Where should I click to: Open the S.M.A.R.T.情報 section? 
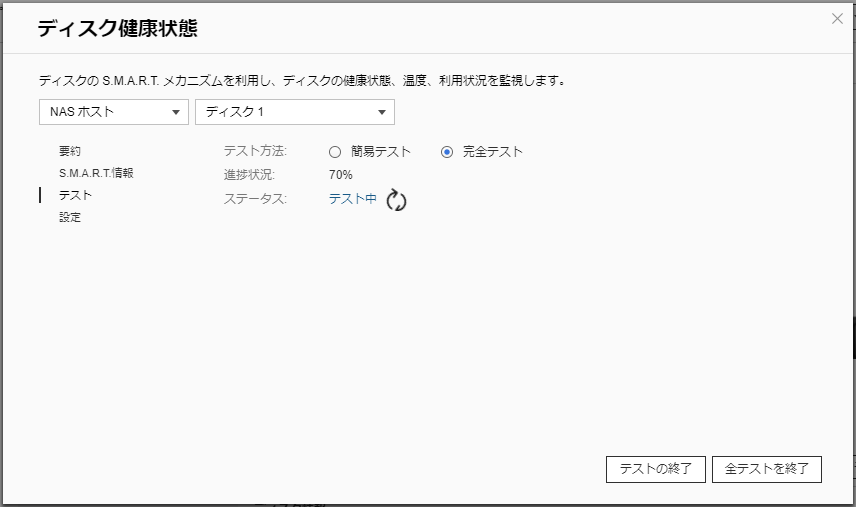point(96,173)
